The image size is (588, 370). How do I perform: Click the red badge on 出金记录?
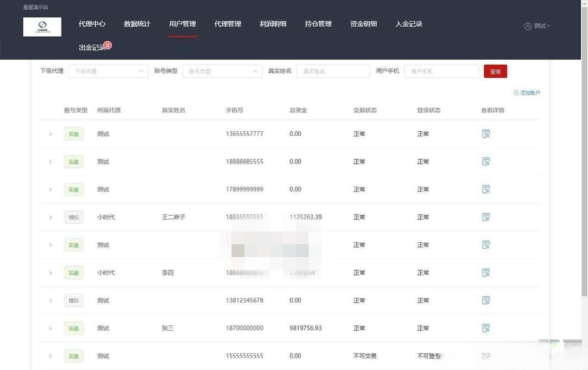tap(107, 45)
